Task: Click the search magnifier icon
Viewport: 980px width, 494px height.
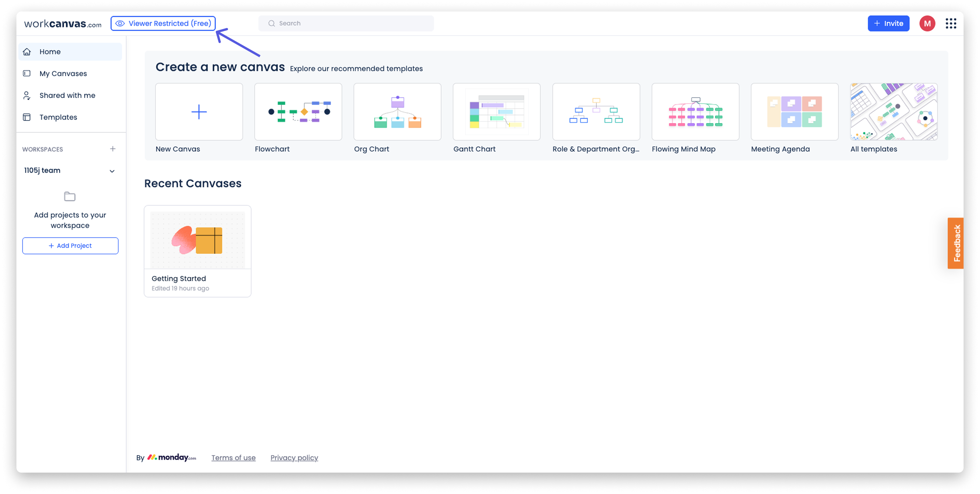Action: [x=271, y=23]
